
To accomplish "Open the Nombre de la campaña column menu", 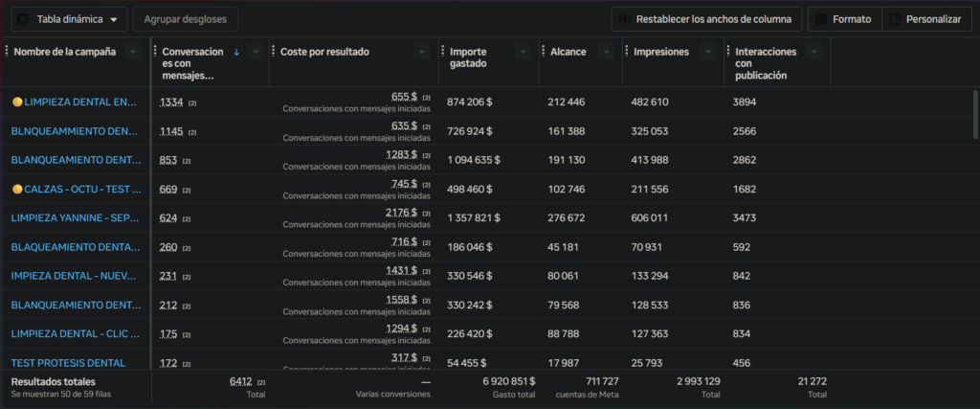I will click(x=132, y=52).
